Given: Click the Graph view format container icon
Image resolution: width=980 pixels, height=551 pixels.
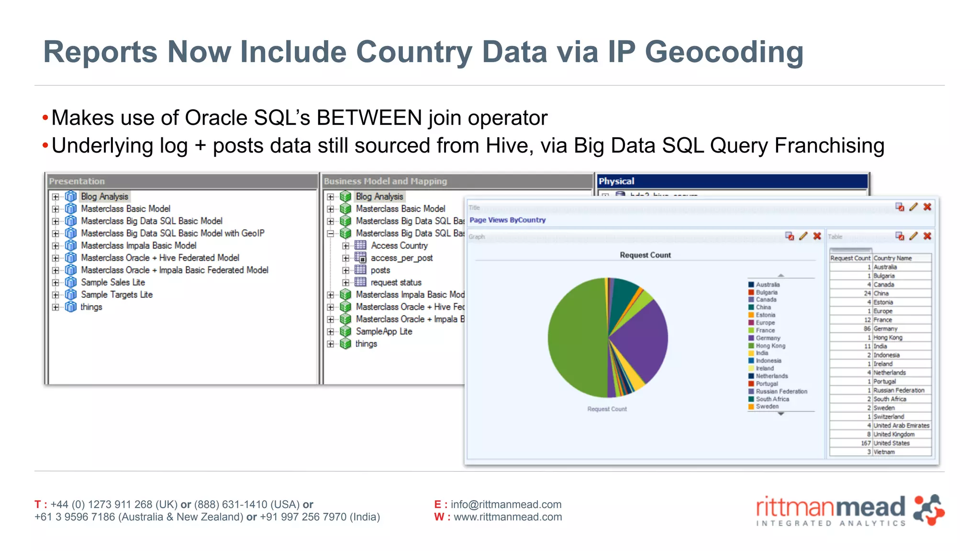Looking at the screenshot, I should click(x=790, y=236).
